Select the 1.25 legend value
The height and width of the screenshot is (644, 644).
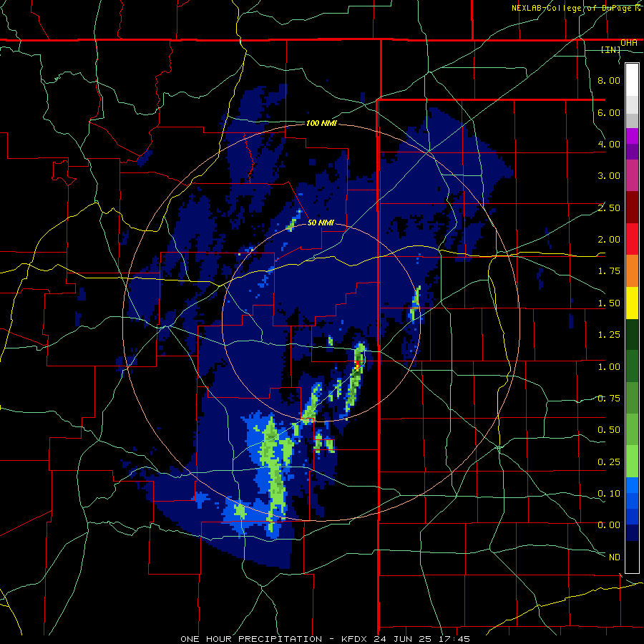pos(609,334)
